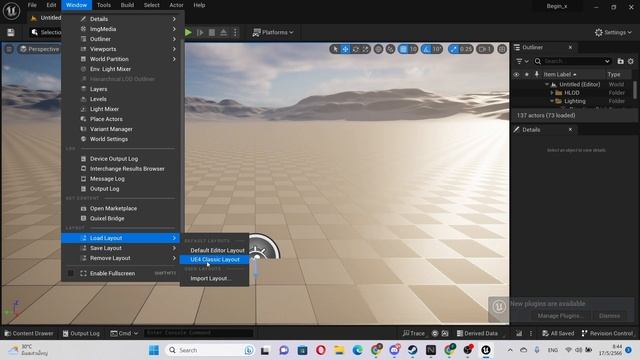Toggle grid snapping icon
Viewport: 640px width, 360px height.
click(403, 49)
